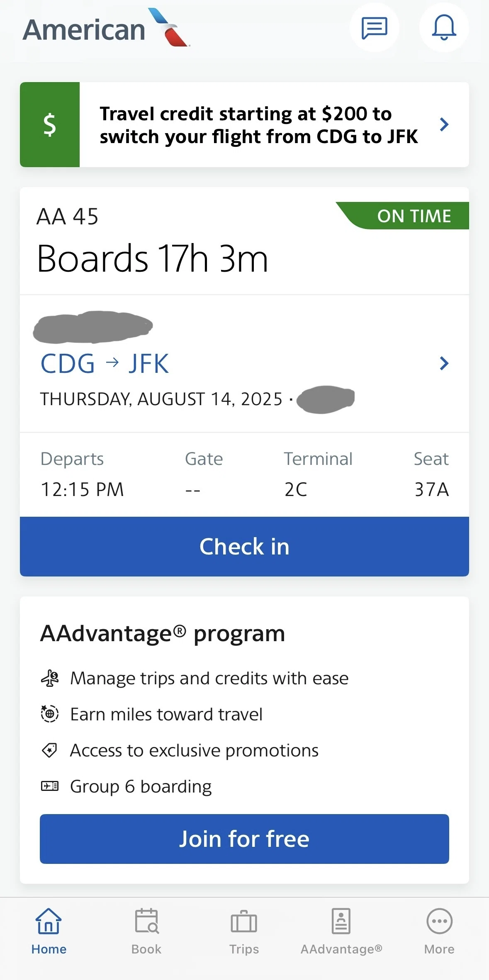Expand travel credit offer chevron

coord(444,124)
